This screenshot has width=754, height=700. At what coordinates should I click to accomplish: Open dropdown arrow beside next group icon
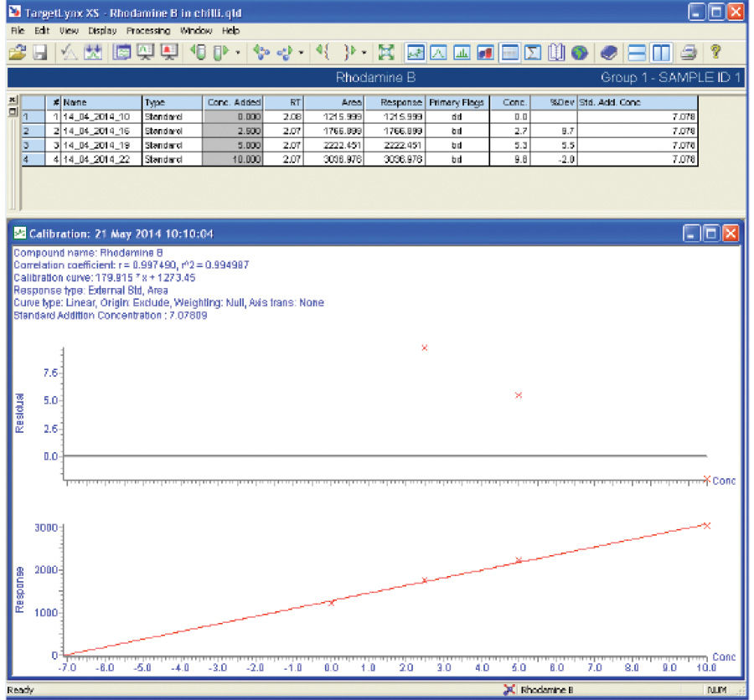[x=364, y=52]
